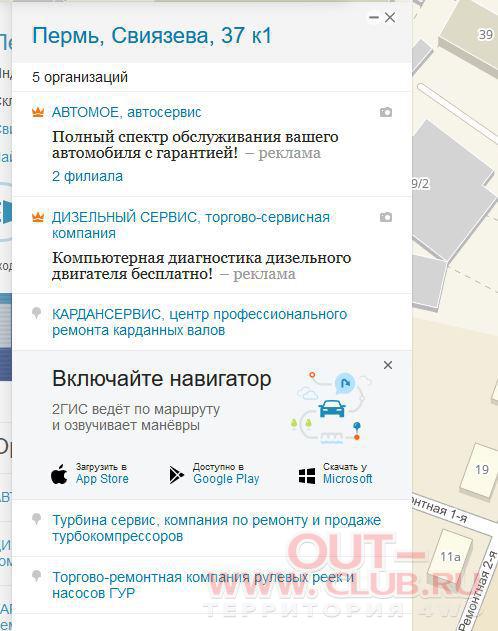Open ДИЗЕЛЬНЫЙ СЕРВИС company link
Viewport: 498px width, 631px height.
click(191, 225)
